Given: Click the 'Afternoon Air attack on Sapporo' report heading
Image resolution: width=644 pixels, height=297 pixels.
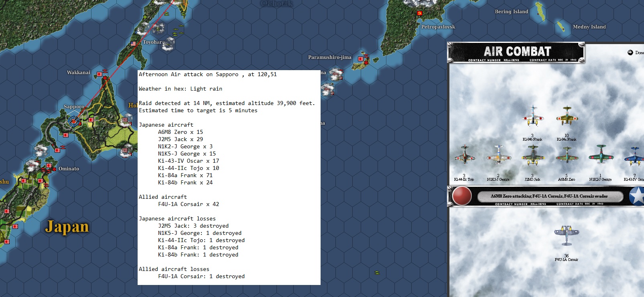Looking at the screenshot, I should click(x=208, y=74).
